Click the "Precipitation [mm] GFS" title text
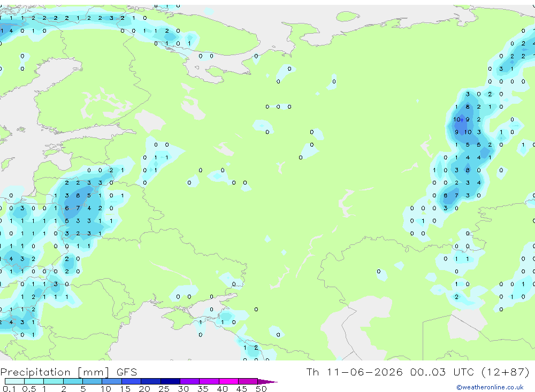 tap(68, 372)
